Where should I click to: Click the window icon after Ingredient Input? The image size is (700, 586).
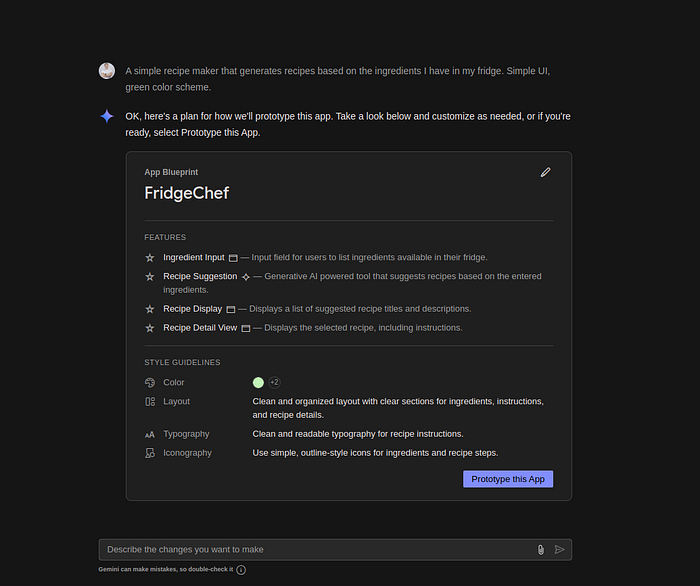click(233, 258)
